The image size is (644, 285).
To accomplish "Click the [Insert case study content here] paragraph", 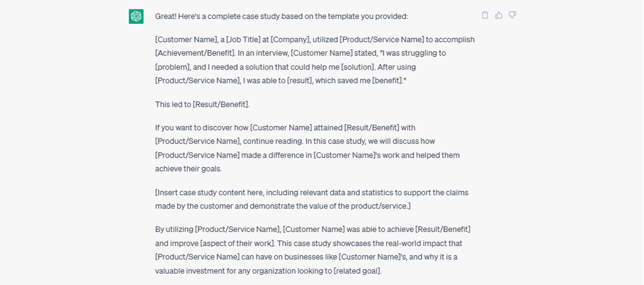I will [x=312, y=199].
